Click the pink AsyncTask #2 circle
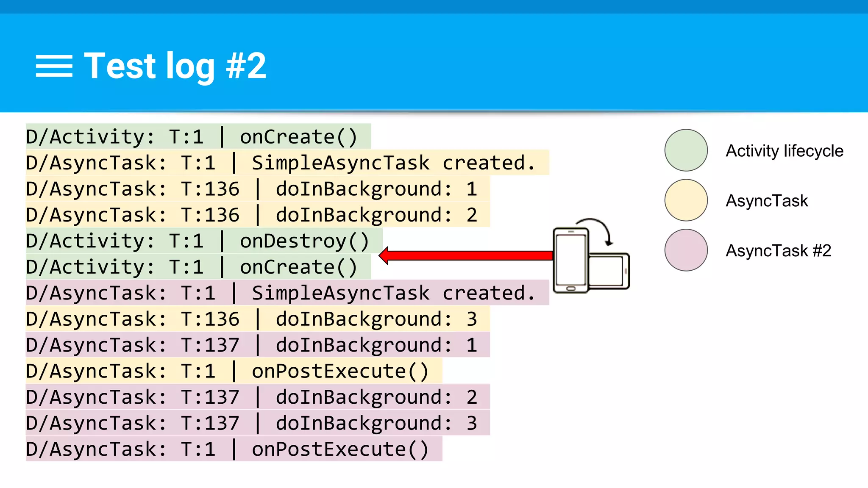This screenshot has width=868, height=488. coord(686,250)
